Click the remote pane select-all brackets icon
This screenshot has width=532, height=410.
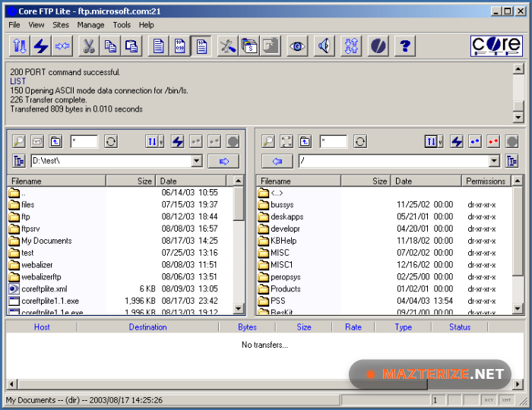(287, 141)
